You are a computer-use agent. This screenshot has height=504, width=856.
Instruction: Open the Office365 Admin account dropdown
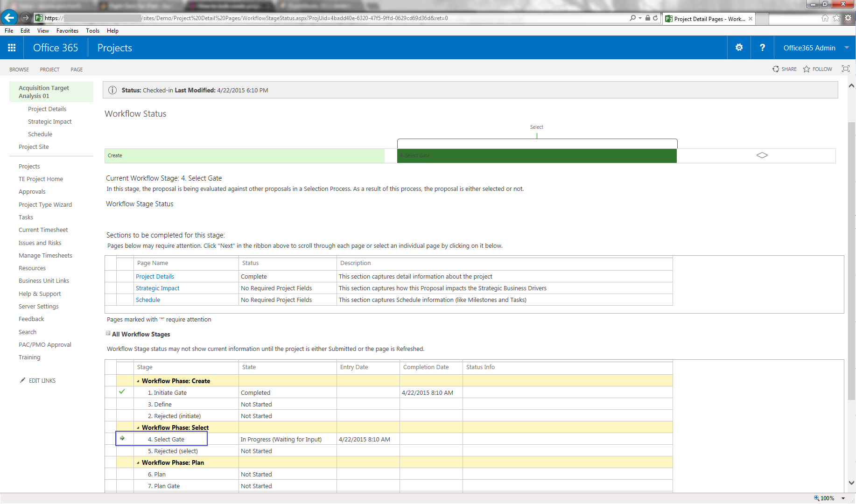(x=847, y=48)
